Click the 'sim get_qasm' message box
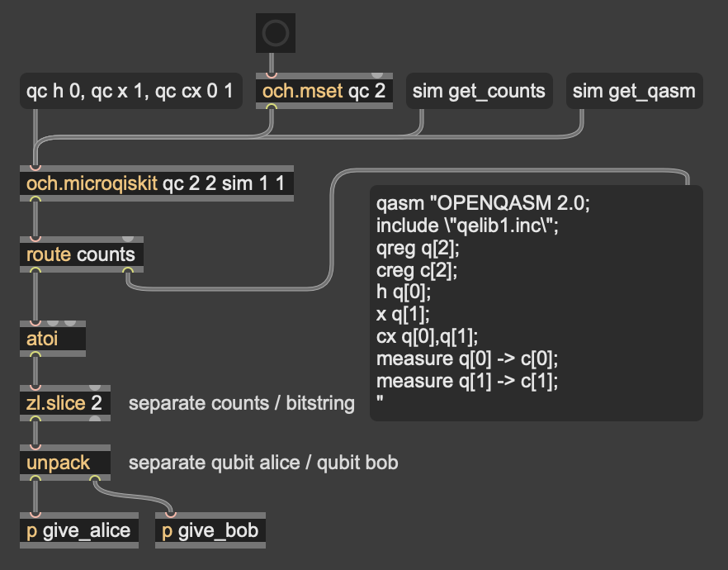728x570 pixels. (634, 91)
